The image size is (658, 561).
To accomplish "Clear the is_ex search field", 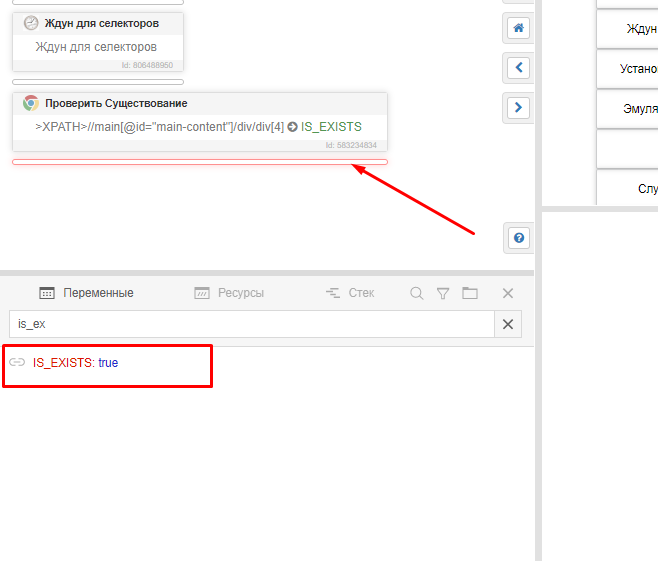I will coord(508,324).
